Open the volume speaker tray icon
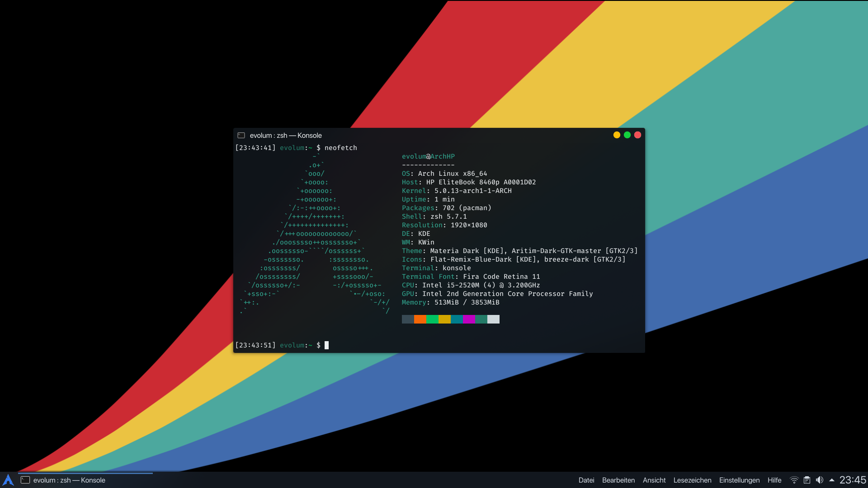The width and height of the screenshot is (868, 488). [819, 480]
